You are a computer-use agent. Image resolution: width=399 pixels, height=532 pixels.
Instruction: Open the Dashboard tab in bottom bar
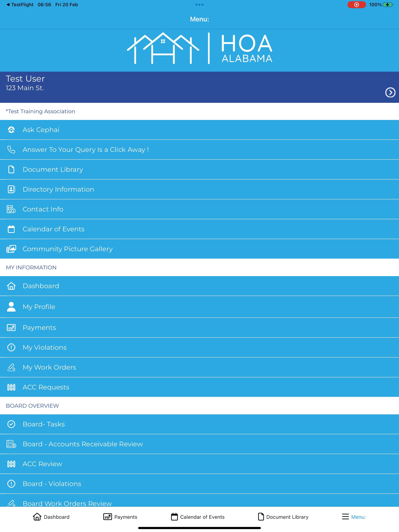(51, 517)
